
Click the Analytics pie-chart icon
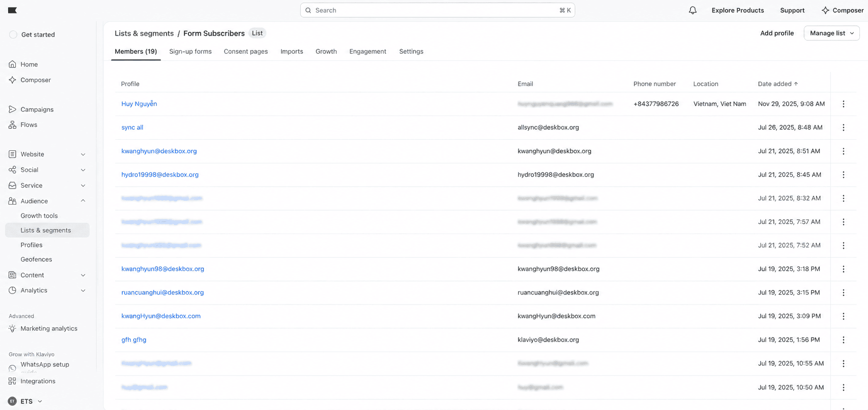point(12,290)
